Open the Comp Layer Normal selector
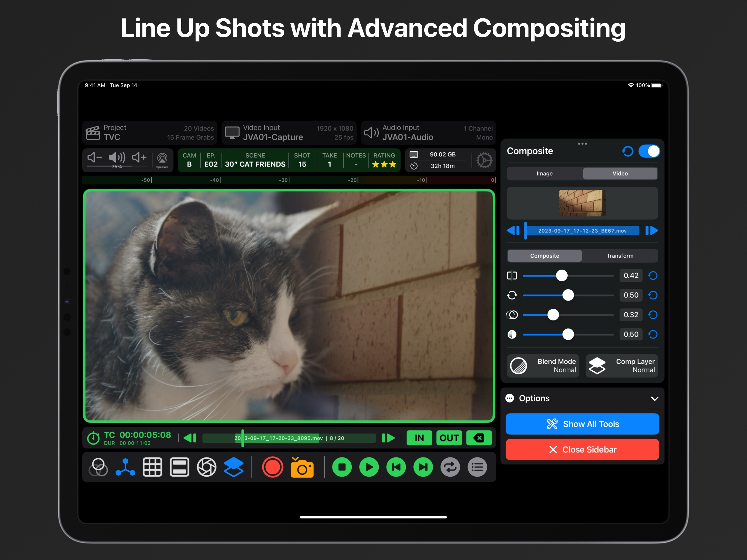 coord(622,366)
